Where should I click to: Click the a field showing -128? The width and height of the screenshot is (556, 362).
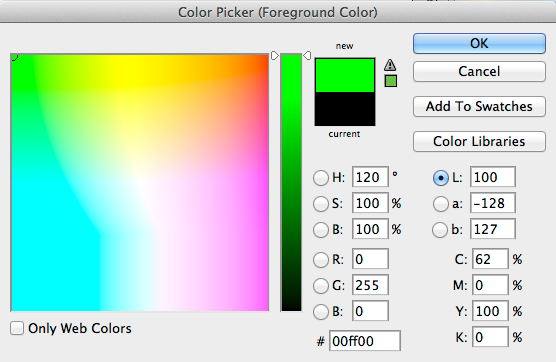[493, 203]
